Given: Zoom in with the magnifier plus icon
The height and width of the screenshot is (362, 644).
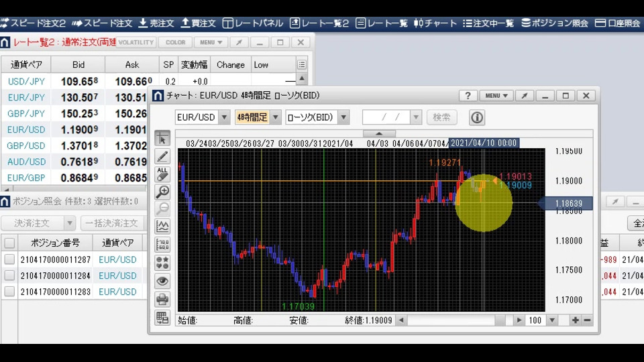Looking at the screenshot, I should point(162,192).
